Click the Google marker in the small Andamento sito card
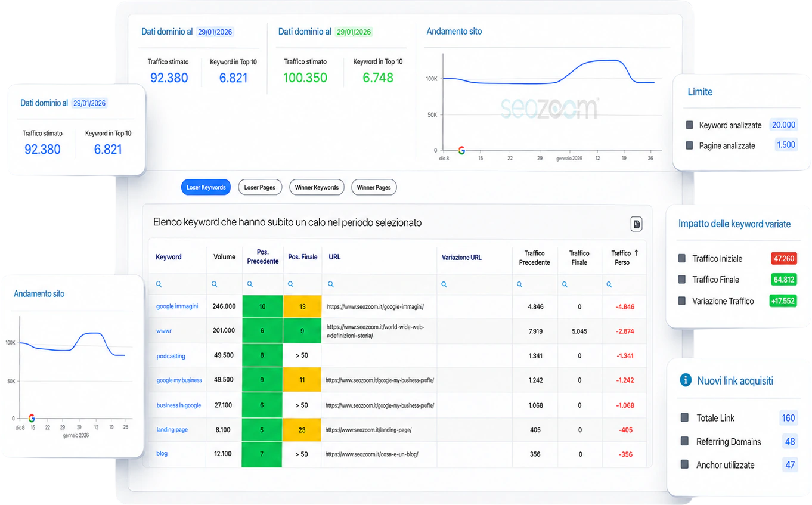Screen dimensions: 812x505 32,418
